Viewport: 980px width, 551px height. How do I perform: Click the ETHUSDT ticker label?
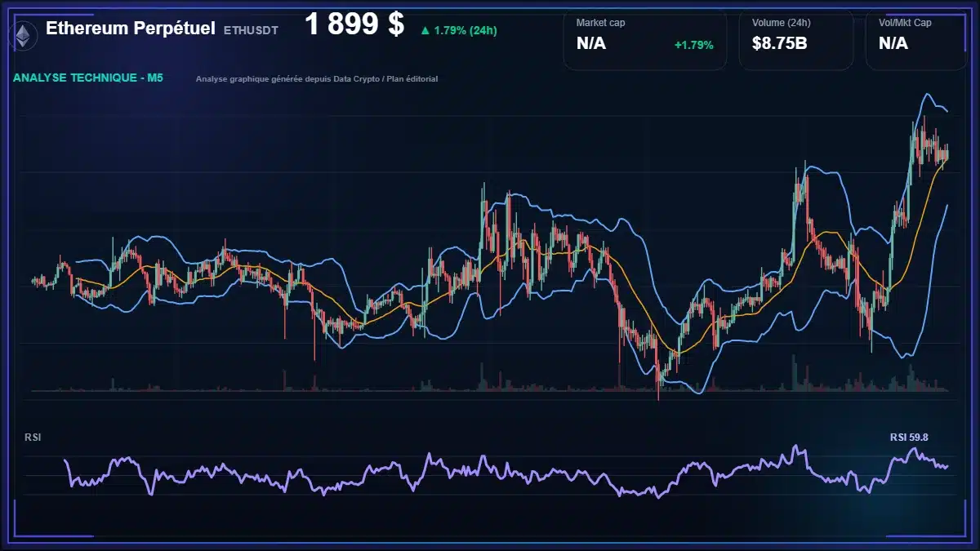click(x=251, y=30)
